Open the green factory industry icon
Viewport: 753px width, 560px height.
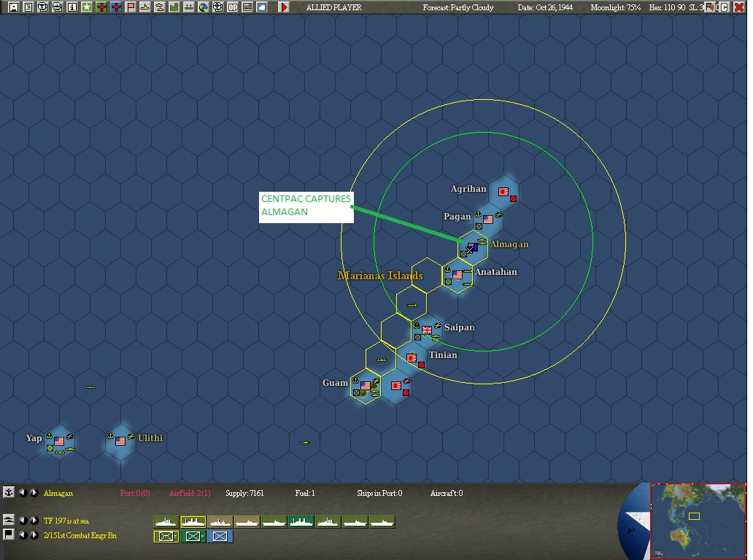(174, 7)
